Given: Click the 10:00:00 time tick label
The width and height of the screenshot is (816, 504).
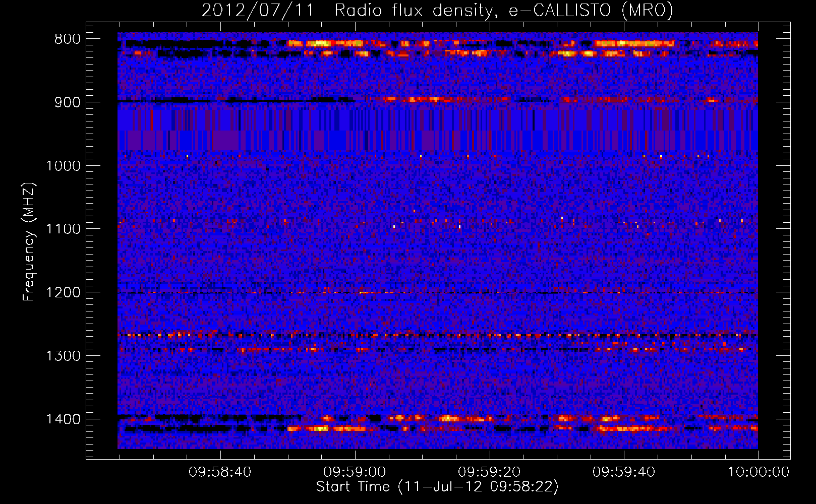Looking at the screenshot, I should coord(758,472).
